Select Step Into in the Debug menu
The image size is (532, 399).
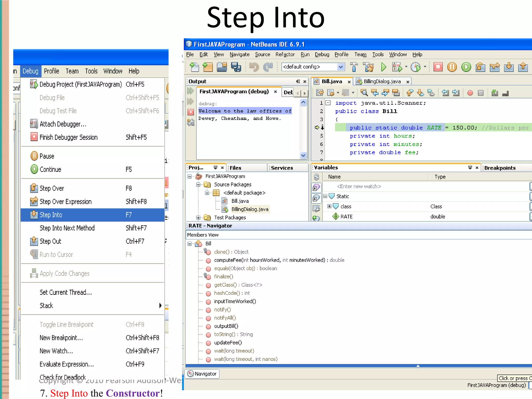51,215
